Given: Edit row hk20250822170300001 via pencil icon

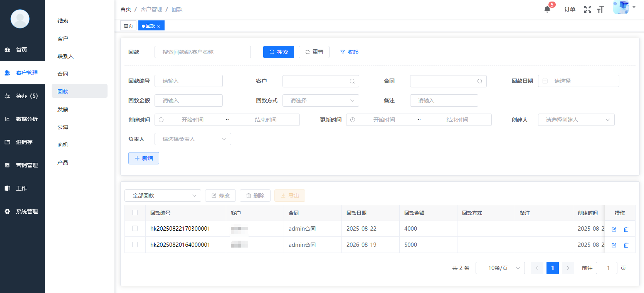Looking at the screenshot, I should [x=614, y=229].
